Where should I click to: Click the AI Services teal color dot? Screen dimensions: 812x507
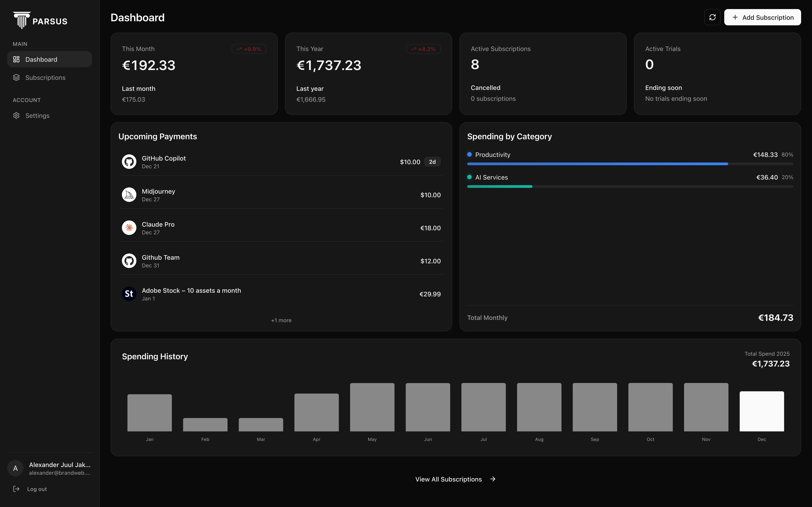[469, 177]
